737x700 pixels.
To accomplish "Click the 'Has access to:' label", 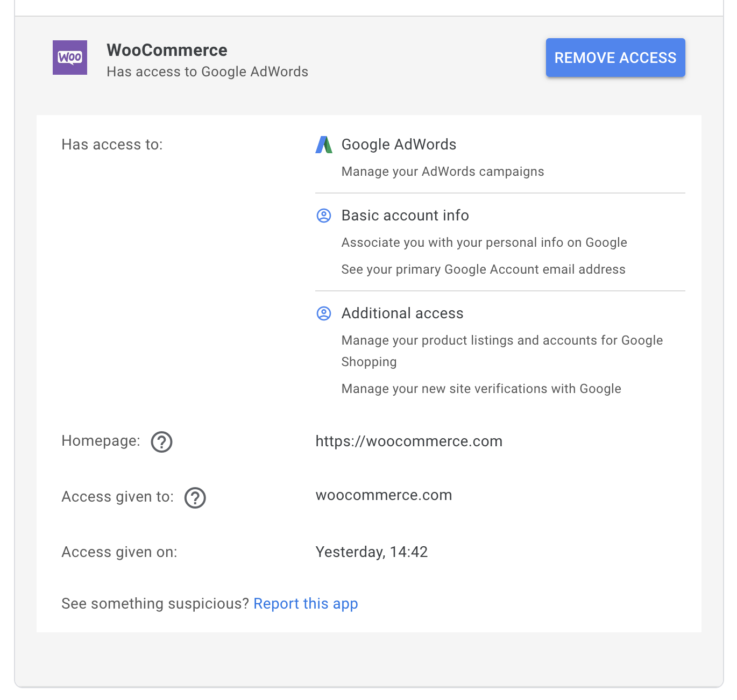I will point(112,145).
